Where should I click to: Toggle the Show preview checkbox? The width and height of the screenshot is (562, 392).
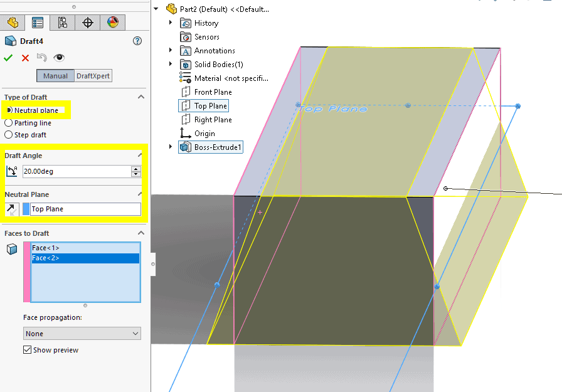[27, 350]
